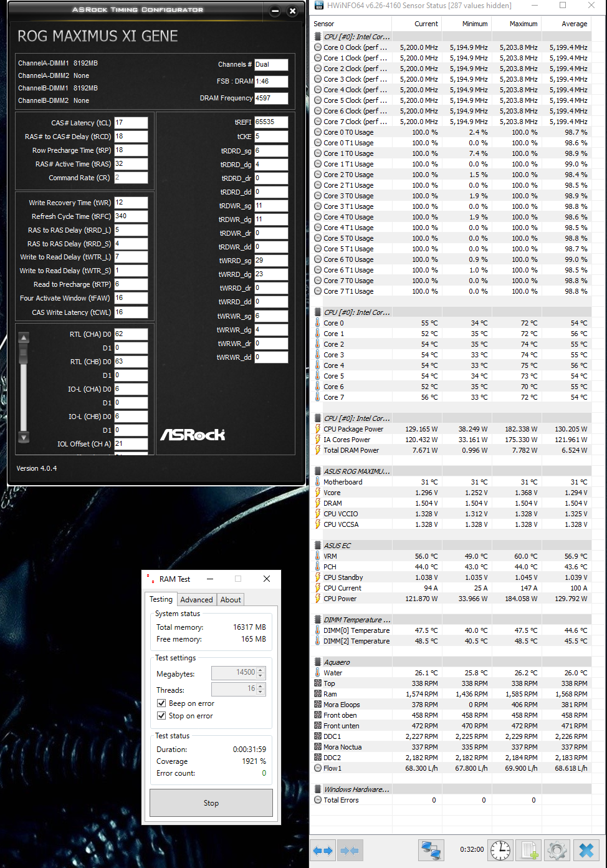Collapse the Windows Hardware errors group

318,789
